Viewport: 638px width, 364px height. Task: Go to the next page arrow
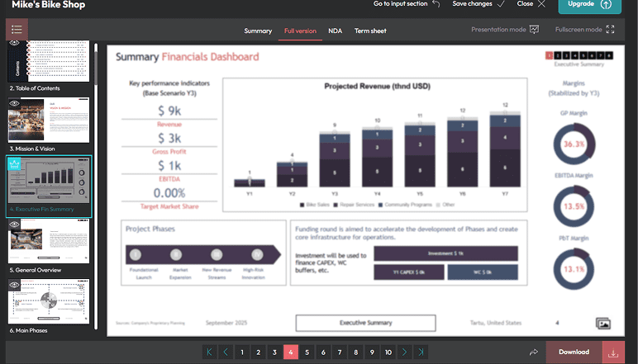404,352
